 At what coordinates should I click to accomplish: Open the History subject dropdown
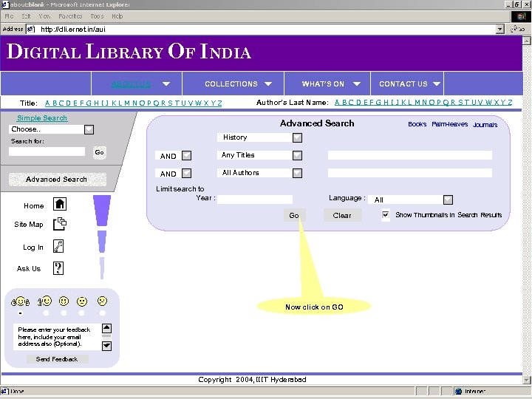point(297,137)
